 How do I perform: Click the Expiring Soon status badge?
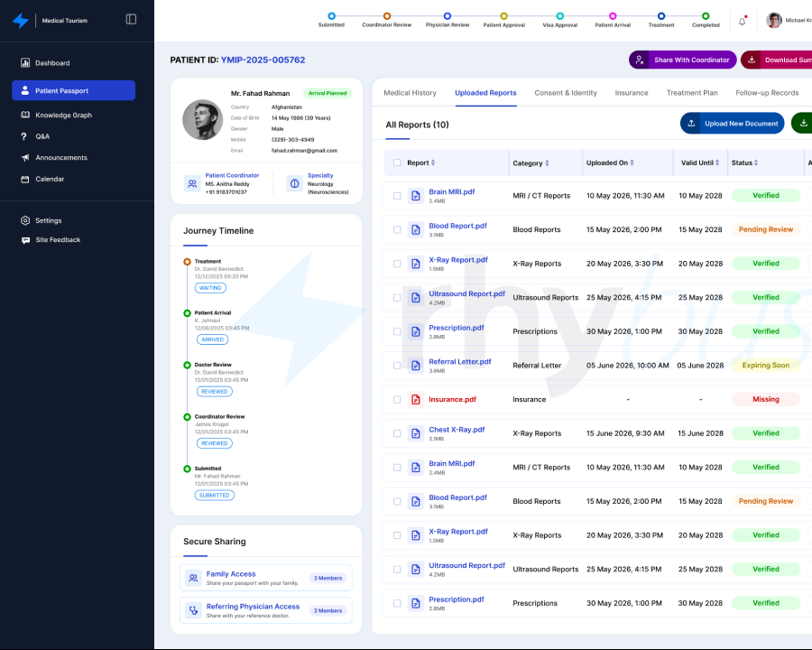(765, 366)
